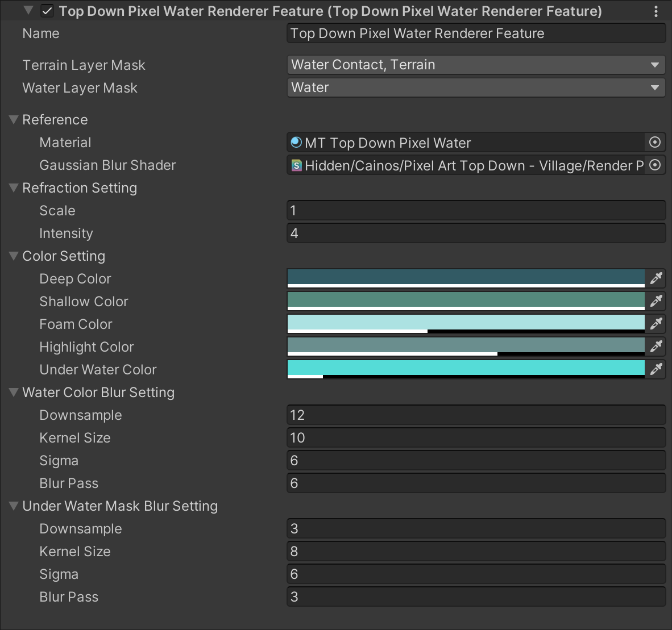Viewport: 672px width, 630px height.
Task: Click the eyedropper icon for Shallow Color
Action: tap(656, 301)
